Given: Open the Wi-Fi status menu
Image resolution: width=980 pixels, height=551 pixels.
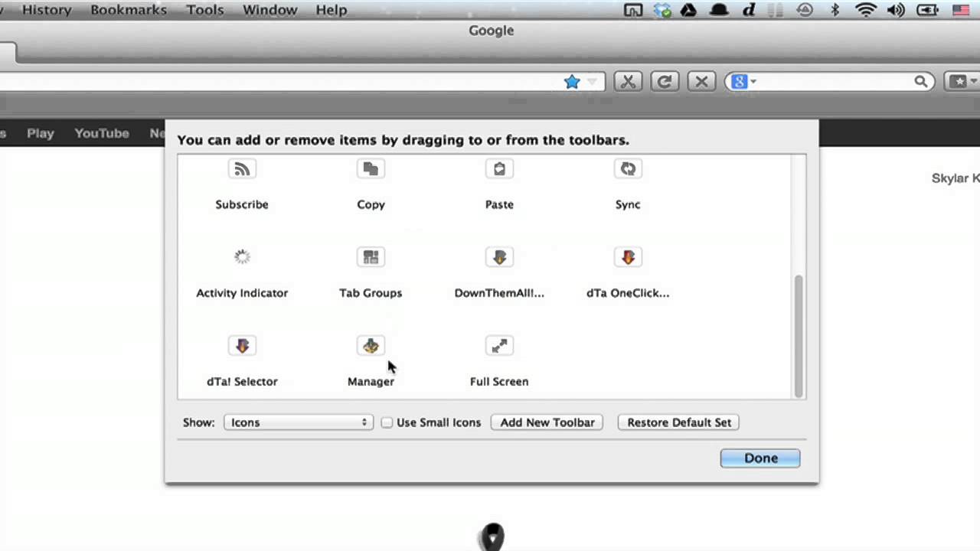Looking at the screenshot, I should click(x=866, y=10).
